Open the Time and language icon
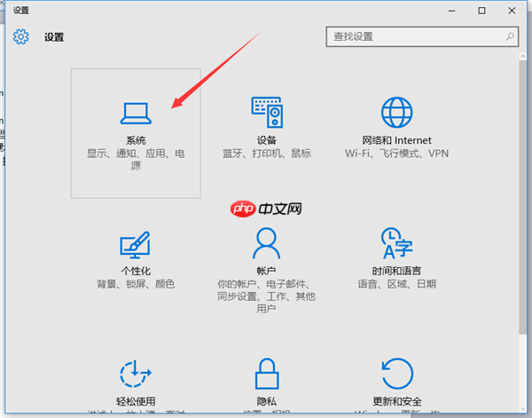Image resolution: width=532 pixels, height=418 pixels. click(396, 242)
